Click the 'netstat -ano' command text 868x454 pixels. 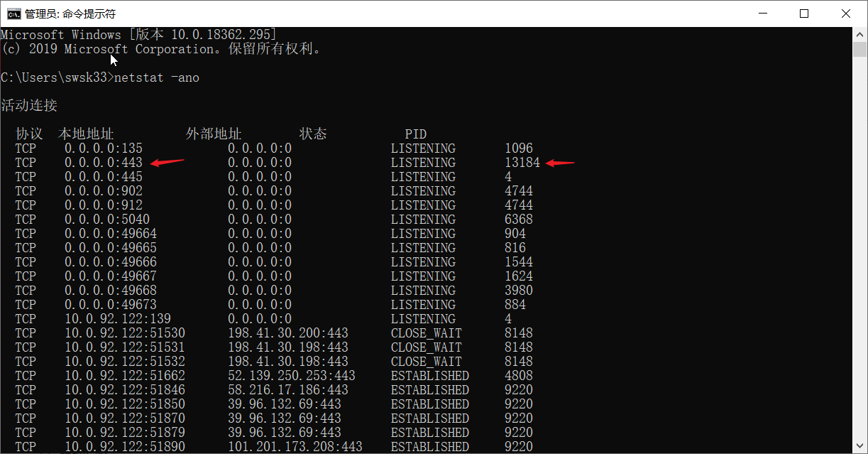click(x=157, y=77)
